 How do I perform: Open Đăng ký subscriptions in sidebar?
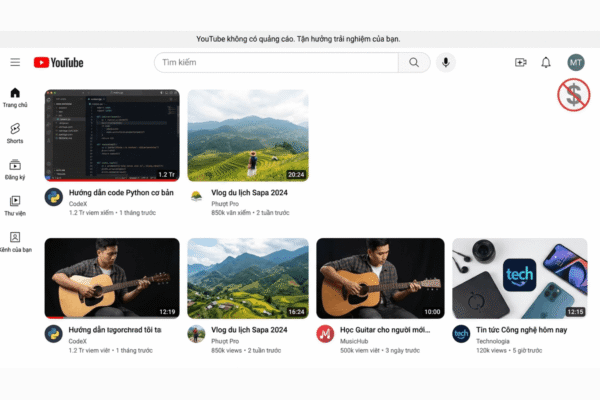(x=15, y=170)
